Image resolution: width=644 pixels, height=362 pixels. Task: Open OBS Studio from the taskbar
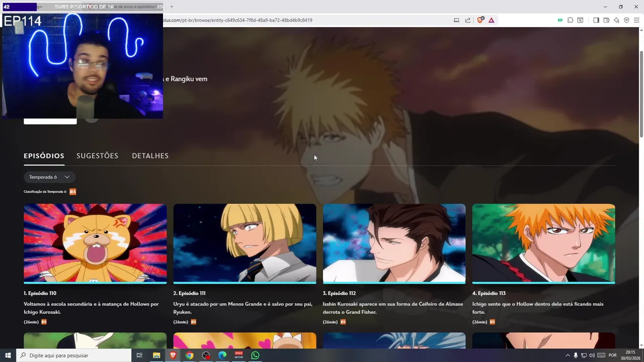[x=206, y=355]
